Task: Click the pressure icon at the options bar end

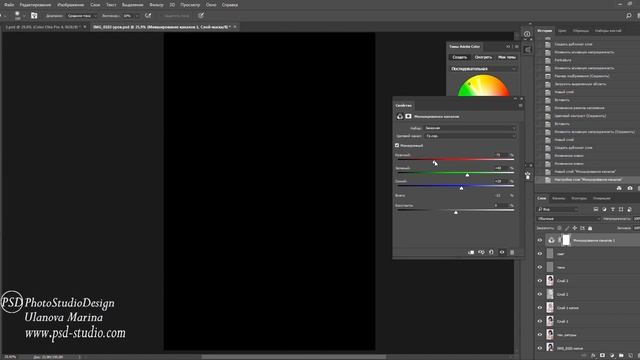Action: 201,16
